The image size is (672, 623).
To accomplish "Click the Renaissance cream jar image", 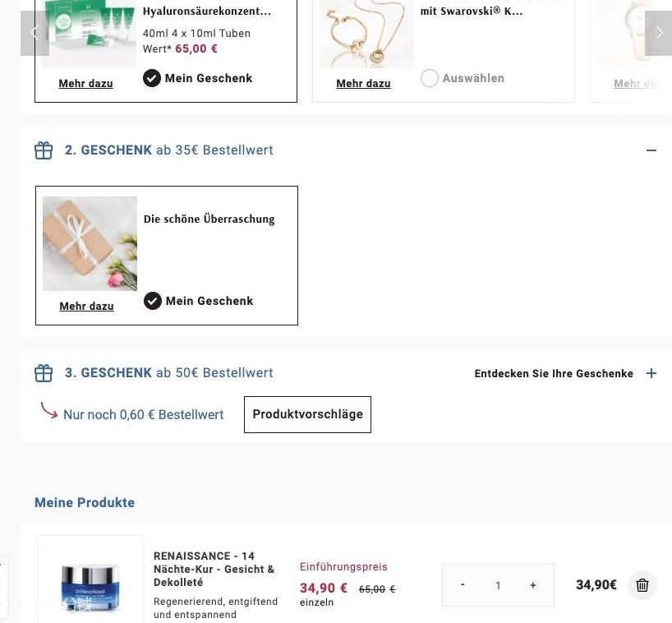I will click(x=90, y=584).
